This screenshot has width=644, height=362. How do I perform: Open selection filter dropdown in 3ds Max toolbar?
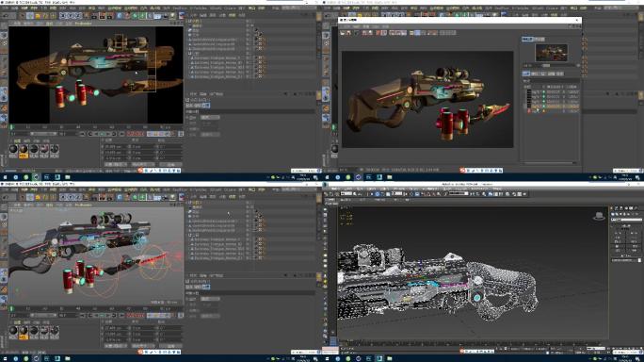coord(346,193)
